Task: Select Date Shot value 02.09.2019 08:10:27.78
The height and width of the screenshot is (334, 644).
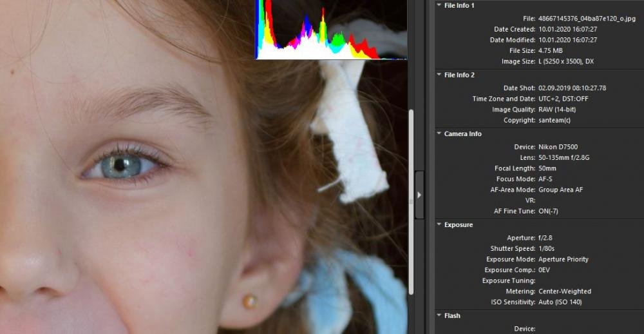Action: [x=572, y=88]
